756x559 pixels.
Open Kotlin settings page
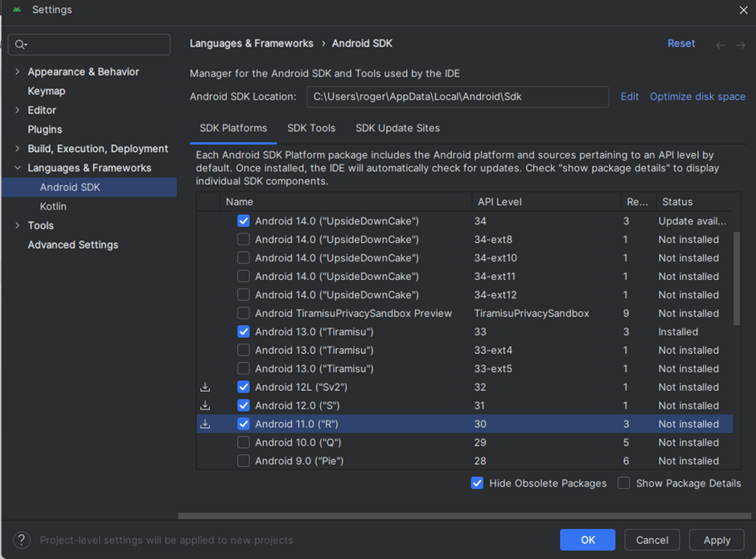pos(53,207)
